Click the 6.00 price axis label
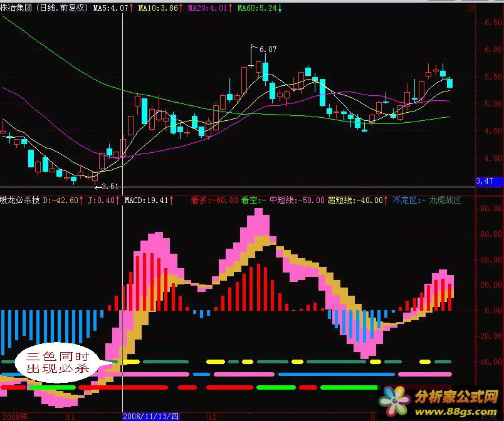Screen dimensions: 504x421 pos(493,49)
